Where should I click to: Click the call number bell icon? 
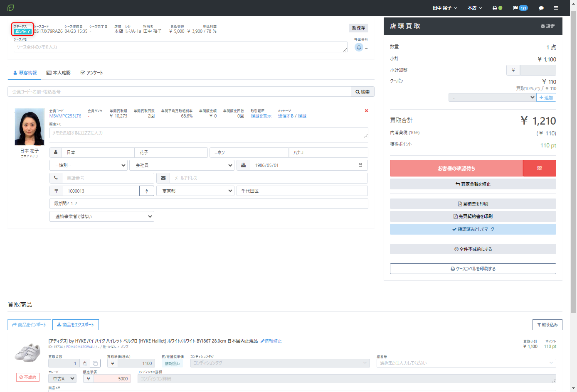tap(359, 47)
